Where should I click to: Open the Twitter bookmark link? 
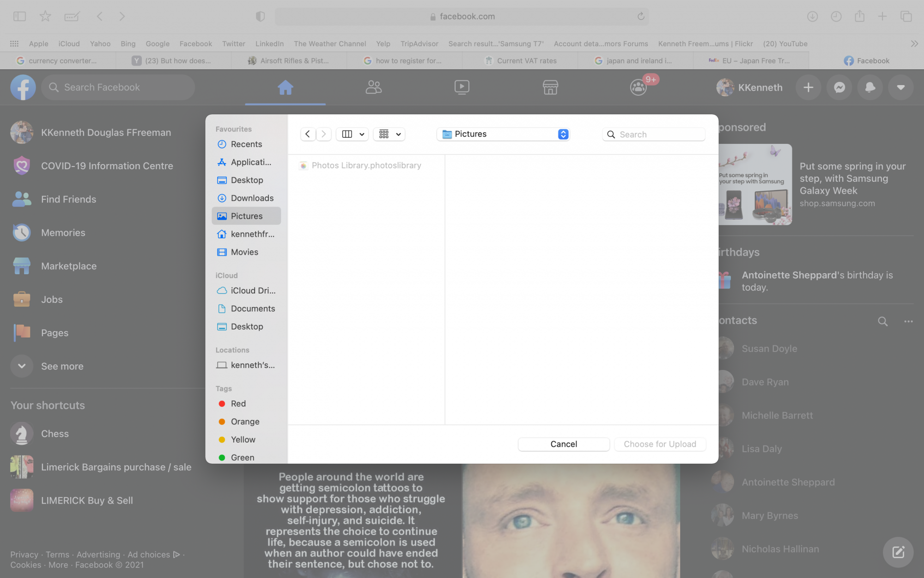click(x=233, y=43)
